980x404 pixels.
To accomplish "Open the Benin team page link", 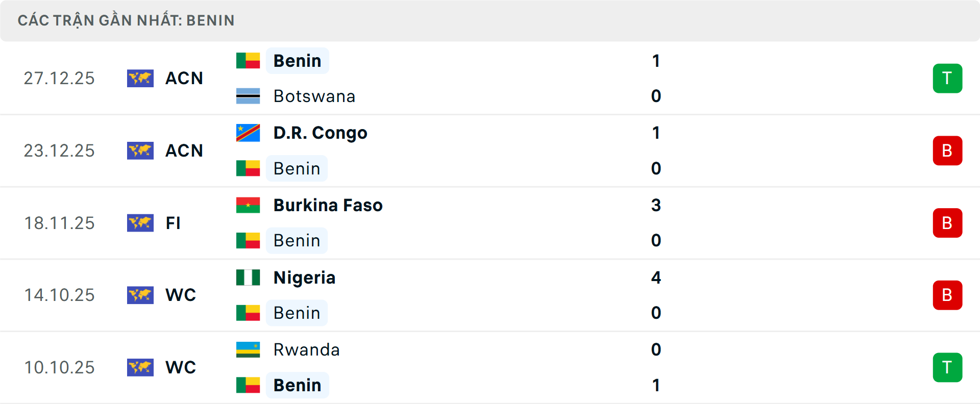I will click(x=298, y=60).
